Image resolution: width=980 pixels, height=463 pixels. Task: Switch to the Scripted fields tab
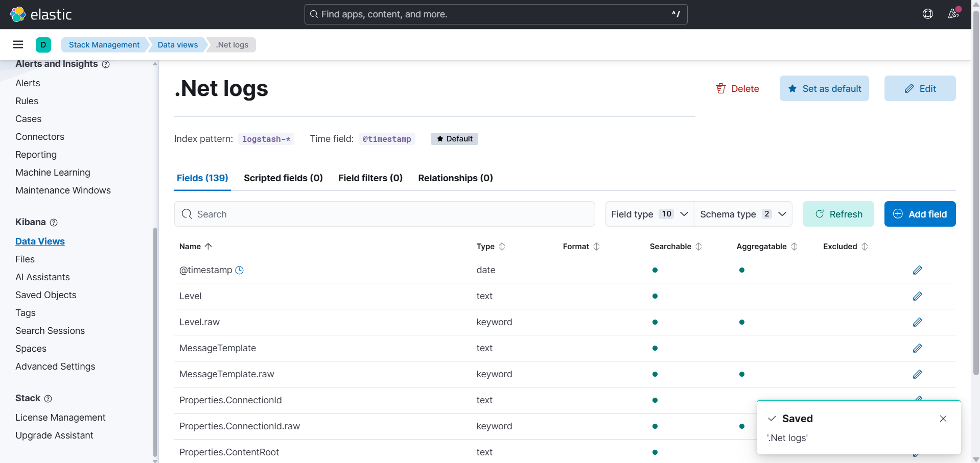pyautogui.click(x=283, y=178)
